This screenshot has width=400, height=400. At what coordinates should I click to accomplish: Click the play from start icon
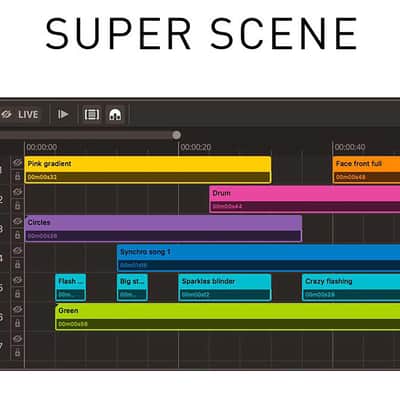tap(63, 115)
